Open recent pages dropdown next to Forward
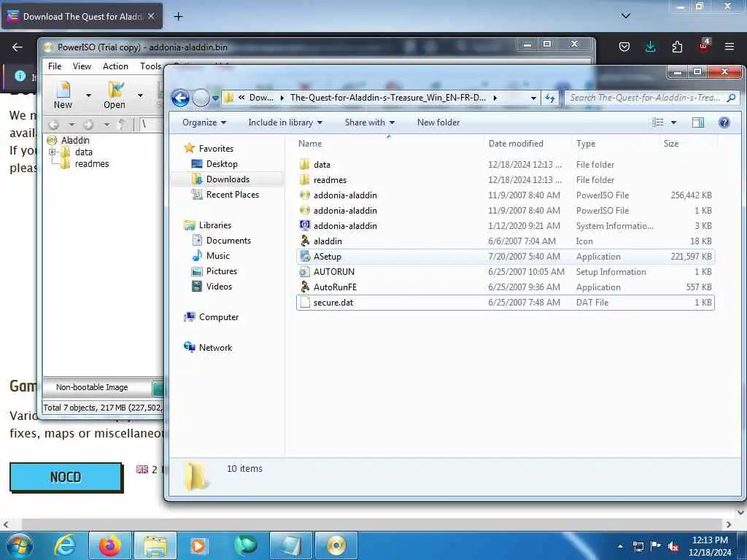The width and height of the screenshot is (747, 560). pos(215,98)
